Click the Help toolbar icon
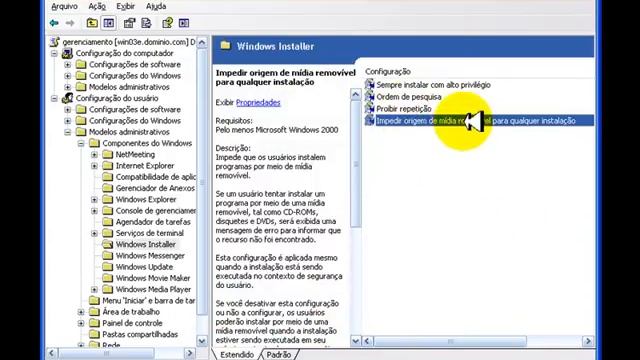 tap(167, 23)
